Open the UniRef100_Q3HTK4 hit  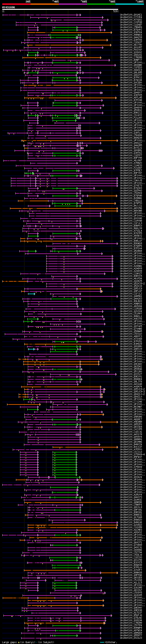[131, 32]
